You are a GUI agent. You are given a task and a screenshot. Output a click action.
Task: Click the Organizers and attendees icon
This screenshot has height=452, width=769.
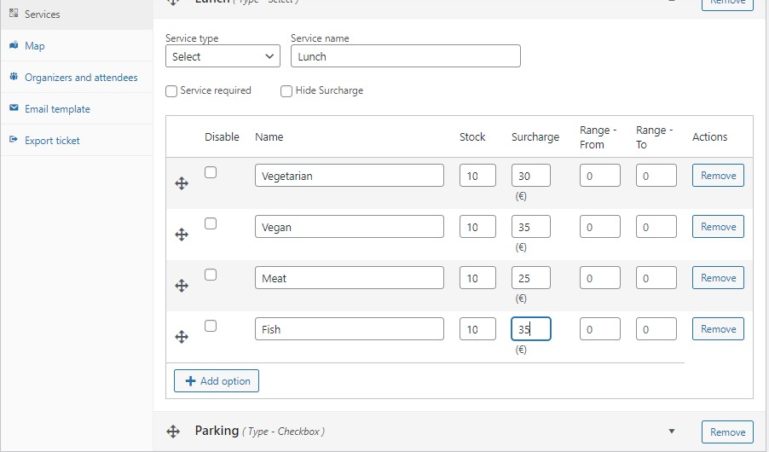tap(14, 76)
